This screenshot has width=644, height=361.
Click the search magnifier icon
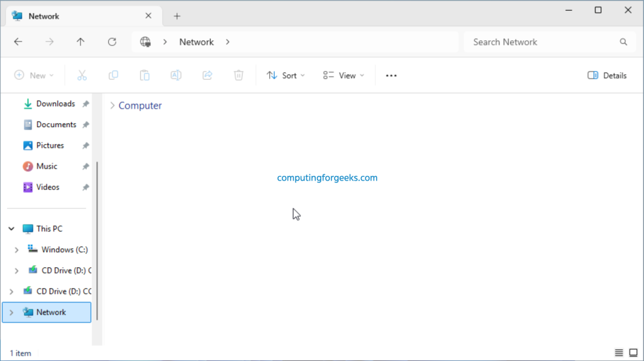click(x=623, y=42)
